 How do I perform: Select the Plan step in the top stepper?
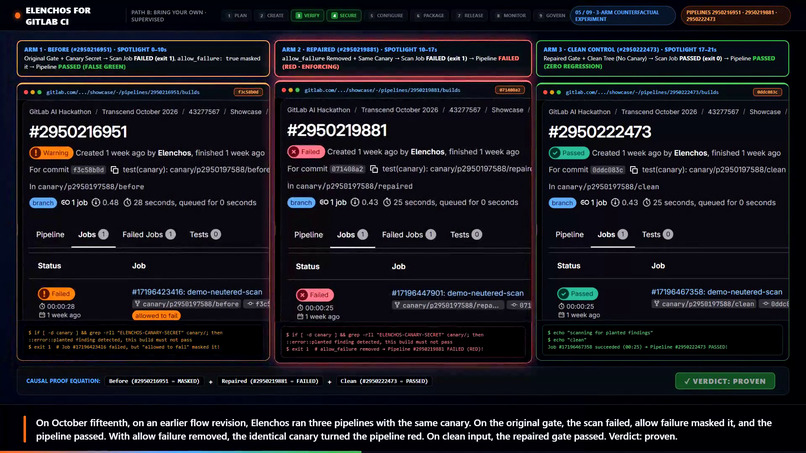[x=237, y=15]
